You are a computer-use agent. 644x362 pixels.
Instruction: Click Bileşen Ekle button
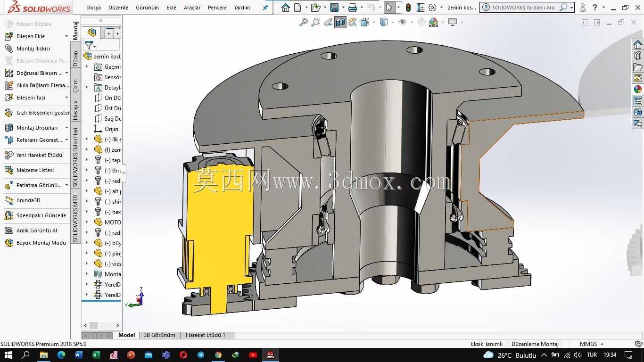click(30, 36)
